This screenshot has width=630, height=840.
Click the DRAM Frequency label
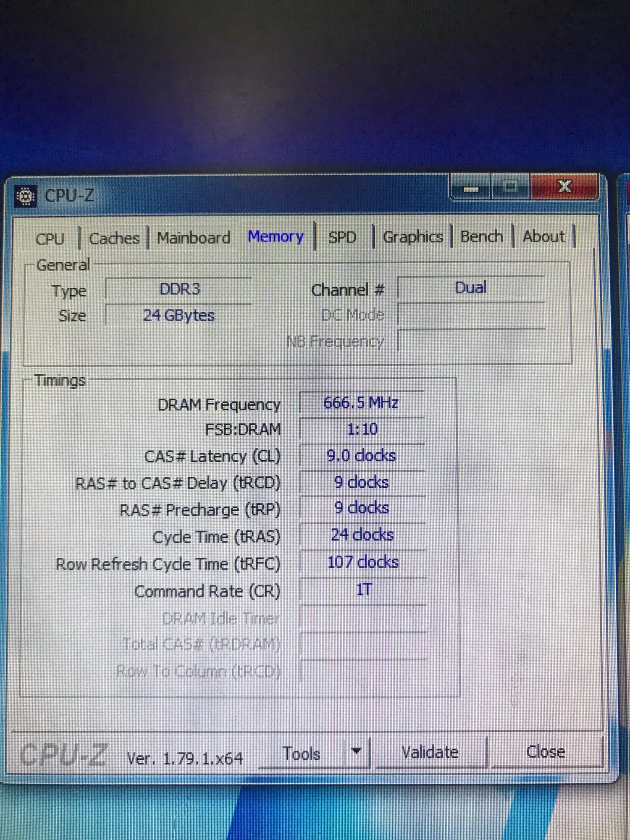[219, 405]
